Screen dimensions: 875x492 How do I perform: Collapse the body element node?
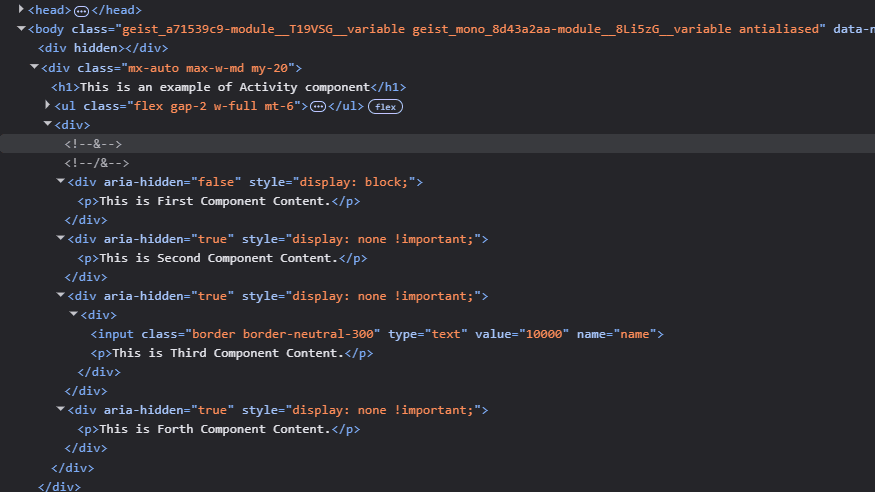pyautogui.click(x=21, y=29)
